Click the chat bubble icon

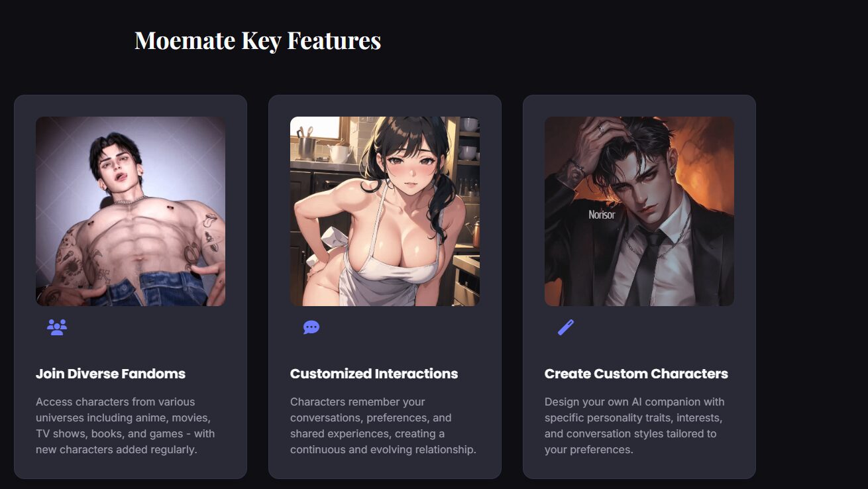[311, 327]
